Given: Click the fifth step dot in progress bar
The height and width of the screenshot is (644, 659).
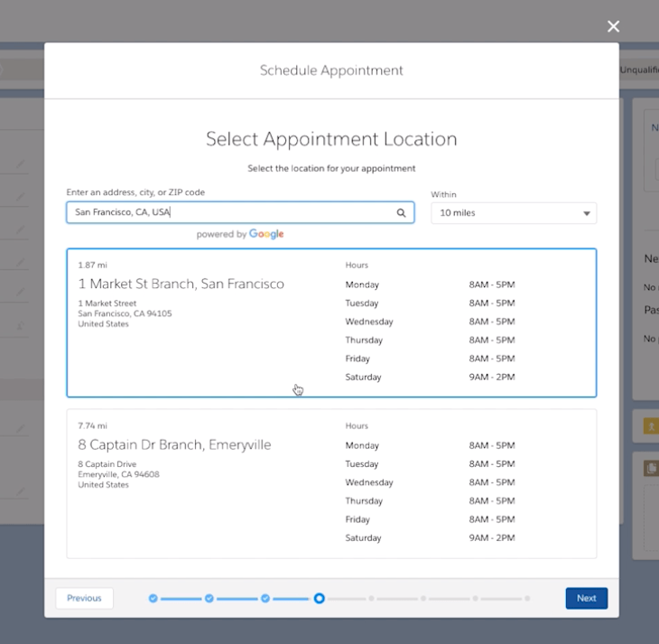Looking at the screenshot, I should 371,598.
